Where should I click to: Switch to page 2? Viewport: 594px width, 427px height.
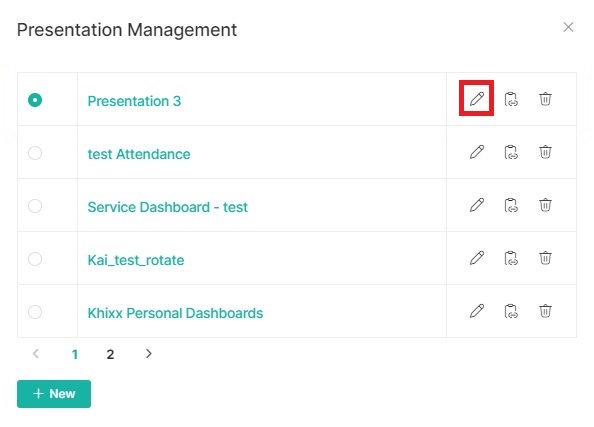[x=110, y=354]
